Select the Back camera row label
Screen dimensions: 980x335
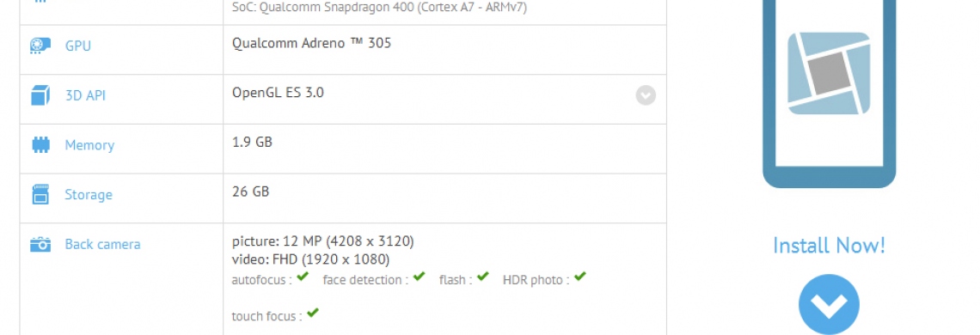(102, 244)
